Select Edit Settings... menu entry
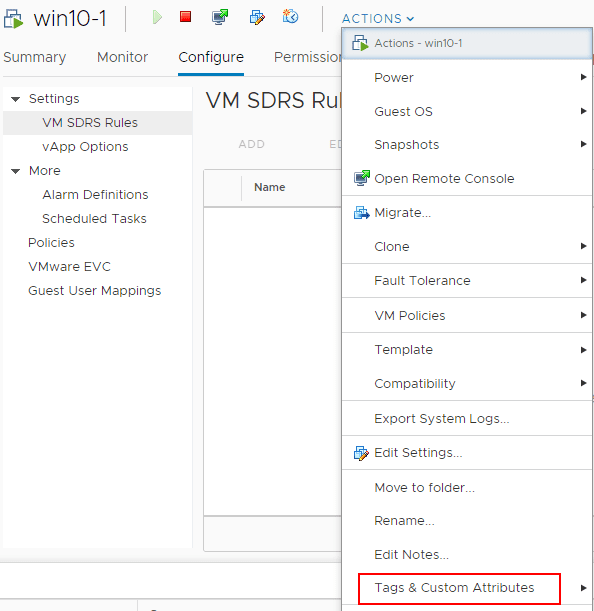The image size is (594, 611). 467,453
